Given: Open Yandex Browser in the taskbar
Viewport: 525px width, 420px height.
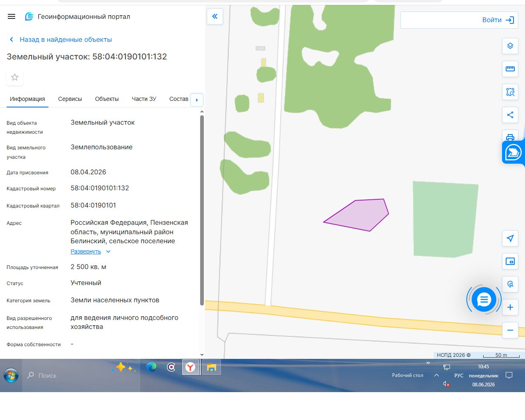Looking at the screenshot, I should (x=190, y=367).
